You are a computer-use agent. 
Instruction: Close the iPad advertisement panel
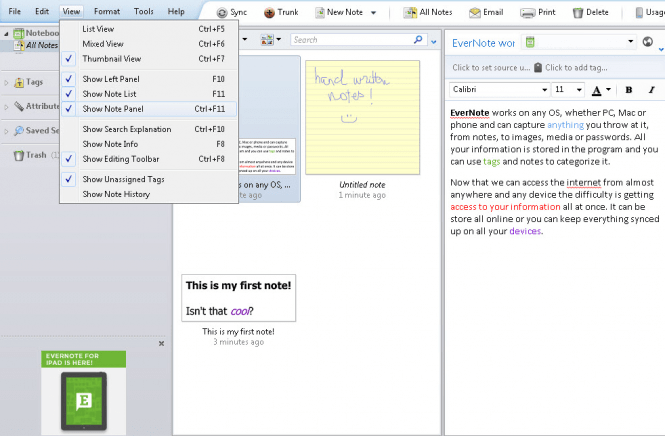tap(161, 344)
